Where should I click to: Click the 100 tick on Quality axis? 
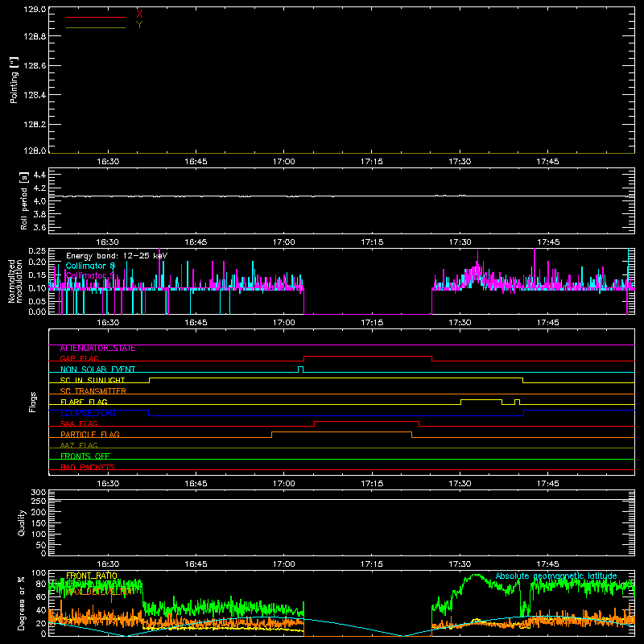click(x=38, y=535)
